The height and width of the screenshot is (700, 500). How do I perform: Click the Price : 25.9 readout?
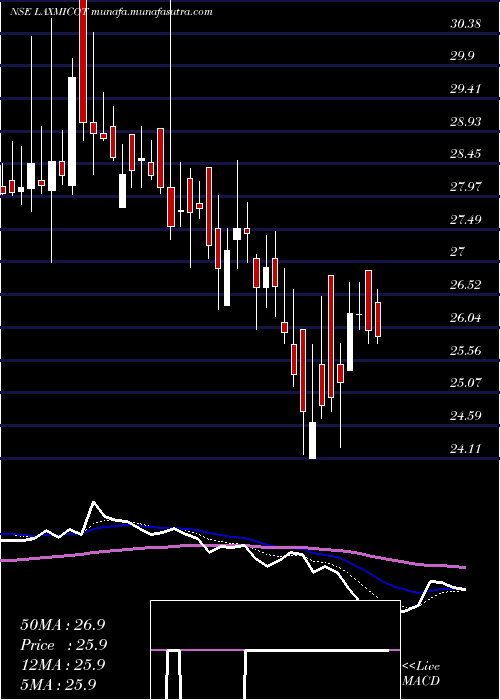[x=63, y=645]
